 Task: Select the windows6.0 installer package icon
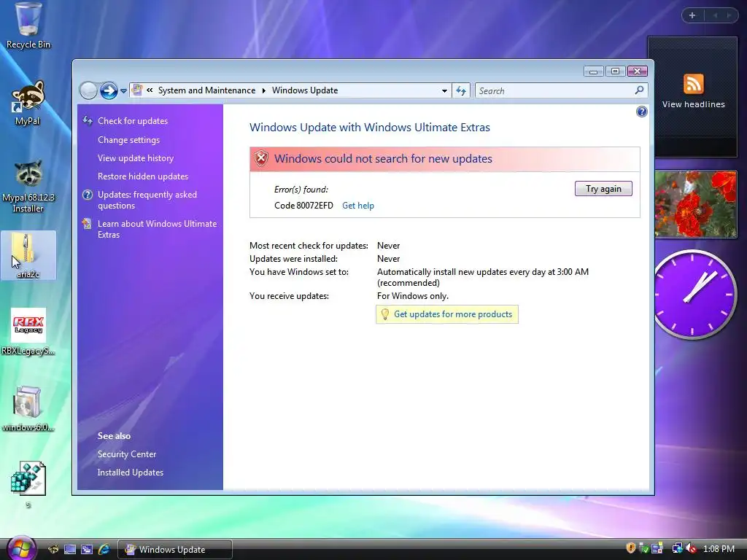28,408
